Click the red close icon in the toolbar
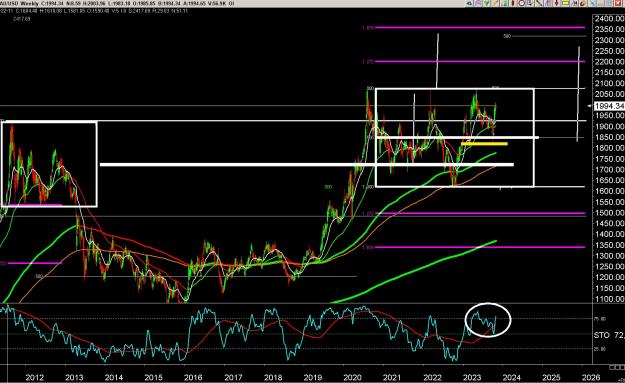Viewport: 625px width, 383px height. [618, 3]
